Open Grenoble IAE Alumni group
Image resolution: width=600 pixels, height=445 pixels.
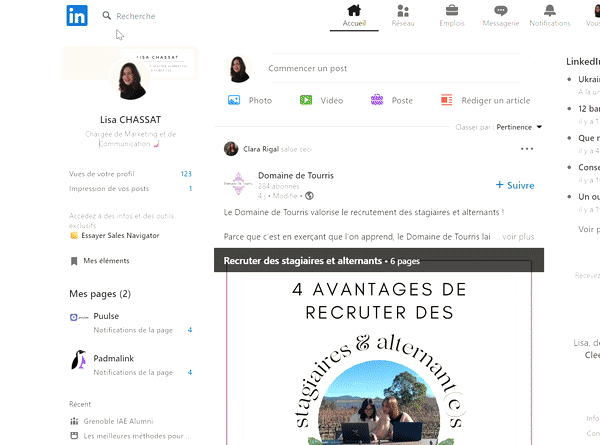[x=118, y=421]
